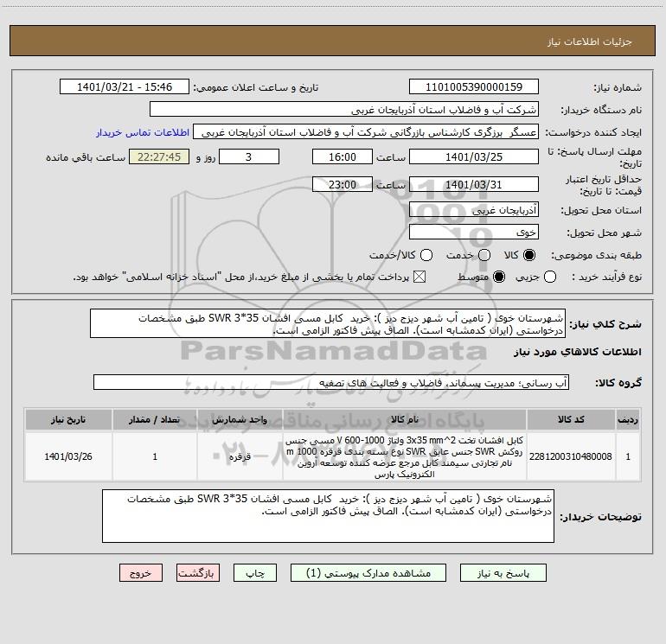This screenshot has height=644, width=666.
Task: Click the announcement date field 1401/03/21 - 15:46
Action: coord(125,86)
